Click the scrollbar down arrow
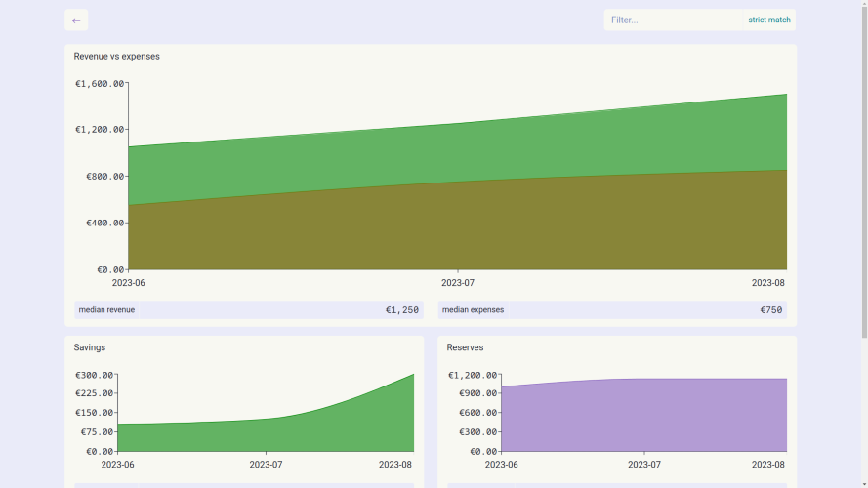This screenshot has width=868, height=488. (864, 484)
